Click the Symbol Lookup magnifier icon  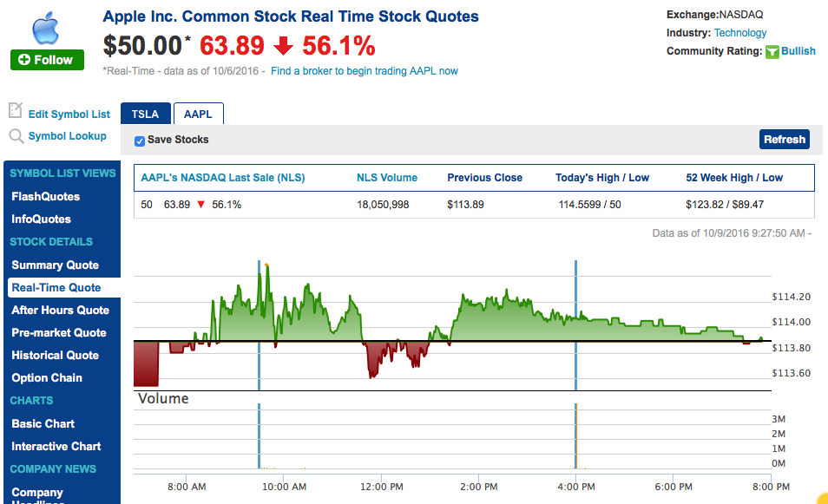[x=16, y=136]
